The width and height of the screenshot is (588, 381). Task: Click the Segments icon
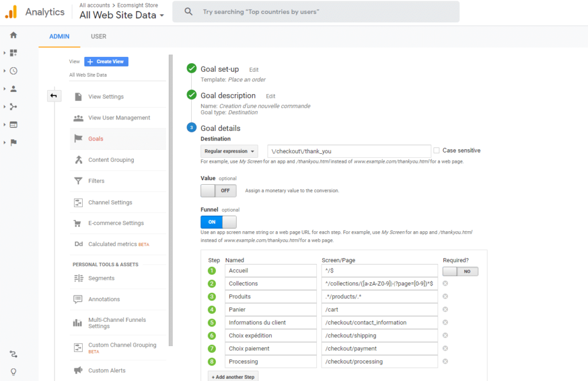(78, 278)
